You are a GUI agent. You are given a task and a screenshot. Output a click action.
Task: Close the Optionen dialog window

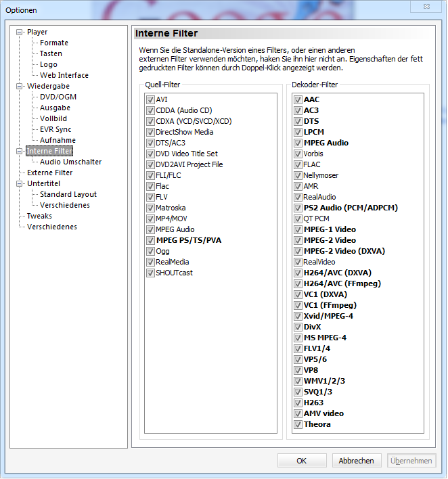pos(426,6)
